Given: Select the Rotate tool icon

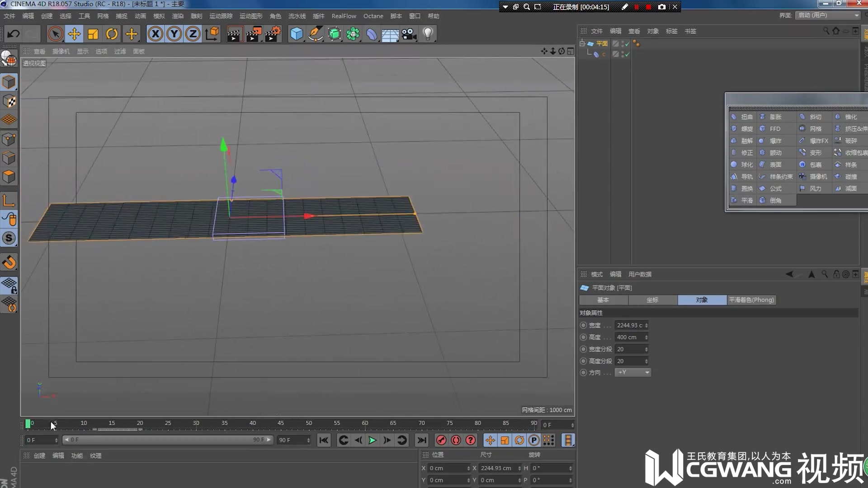Looking at the screenshot, I should [112, 34].
